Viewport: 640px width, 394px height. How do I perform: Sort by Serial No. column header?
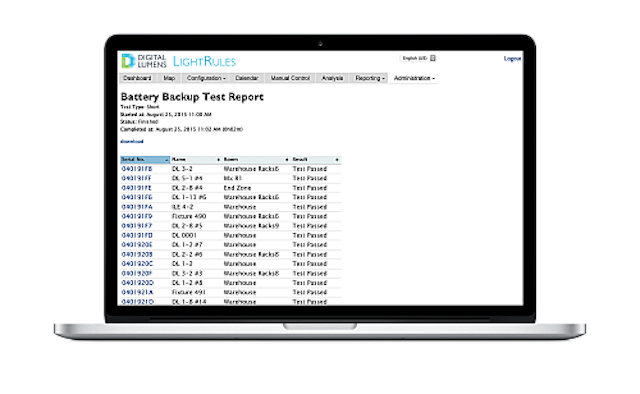145,160
